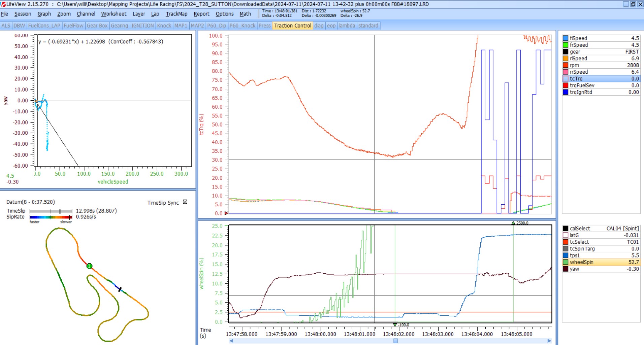Switch to the P60_Knock worksheet tab
644x345 pixels.
(242, 26)
